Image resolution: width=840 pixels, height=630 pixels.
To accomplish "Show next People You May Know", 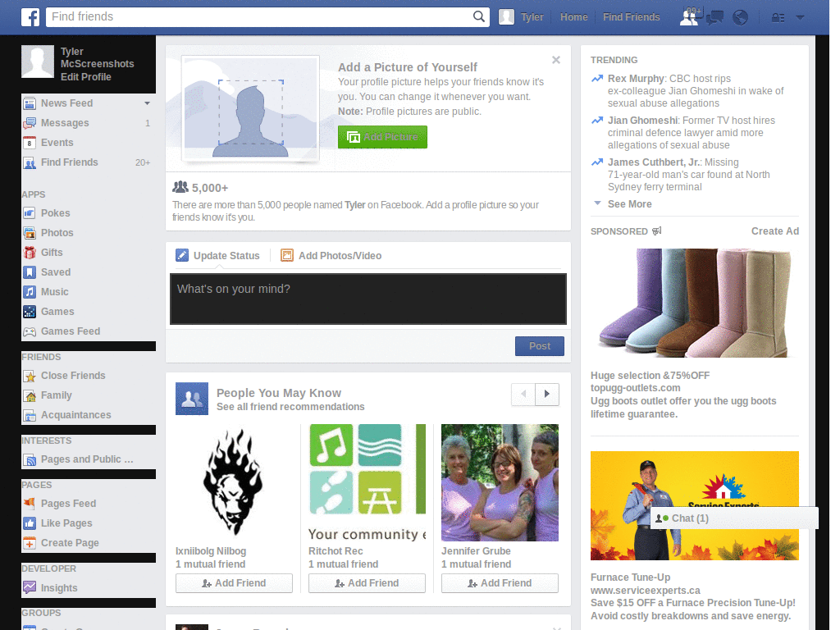I will coord(547,395).
